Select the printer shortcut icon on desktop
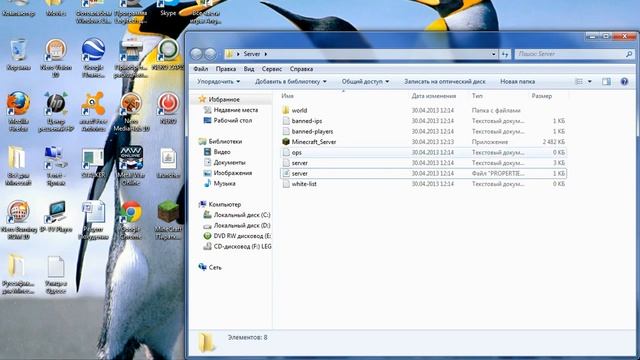640x360 pixels. 131,58
